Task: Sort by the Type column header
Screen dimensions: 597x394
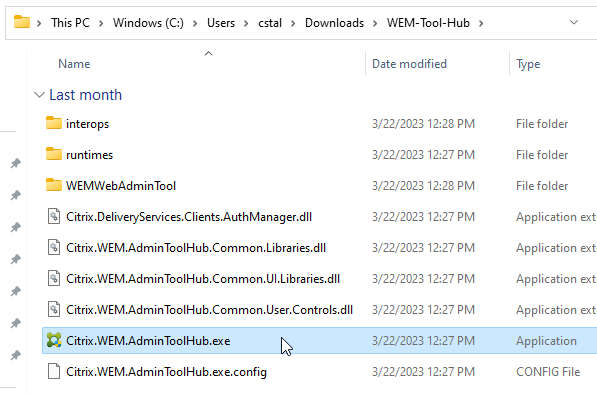Action: (528, 64)
